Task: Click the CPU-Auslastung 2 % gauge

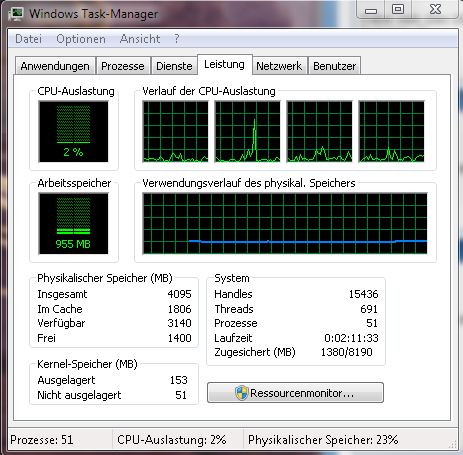Action: tap(73, 132)
